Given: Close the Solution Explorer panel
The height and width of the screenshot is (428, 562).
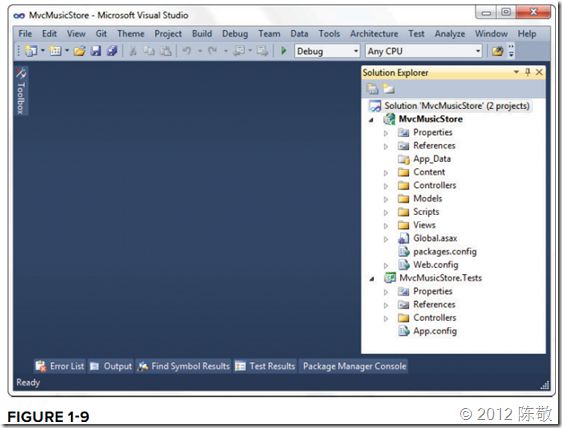Looking at the screenshot, I should tap(539, 72).
